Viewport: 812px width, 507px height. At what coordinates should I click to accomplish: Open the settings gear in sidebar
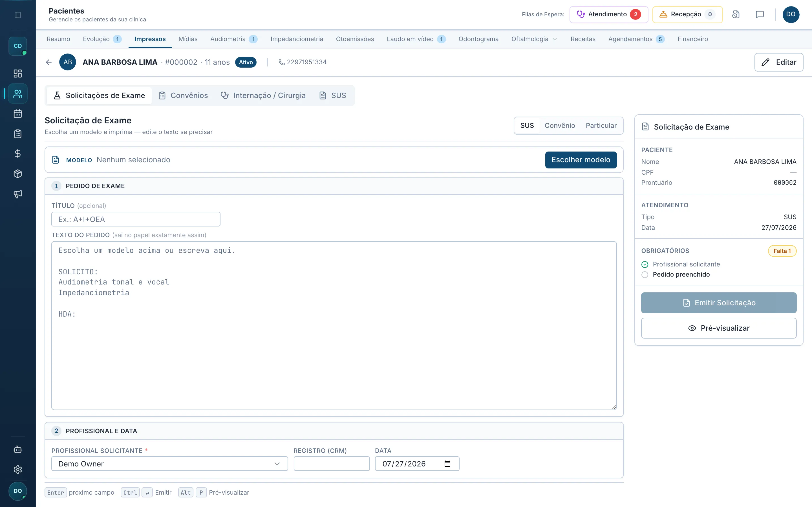pos(18,470)
